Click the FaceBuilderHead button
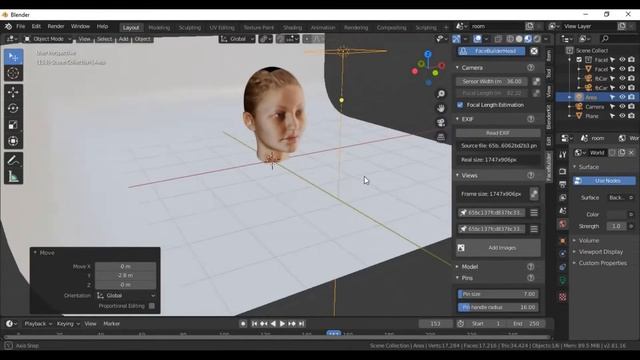Viewport: 640px width, 360px height. click(x=491, y=51)
